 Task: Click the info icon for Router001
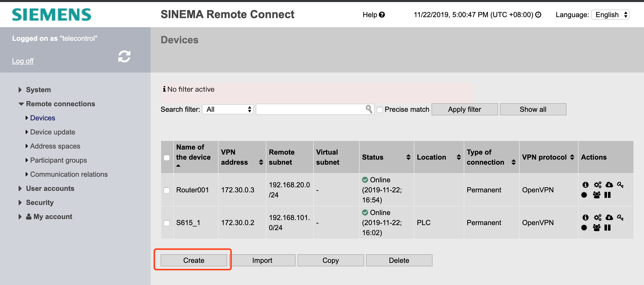(x=585, y=185)
